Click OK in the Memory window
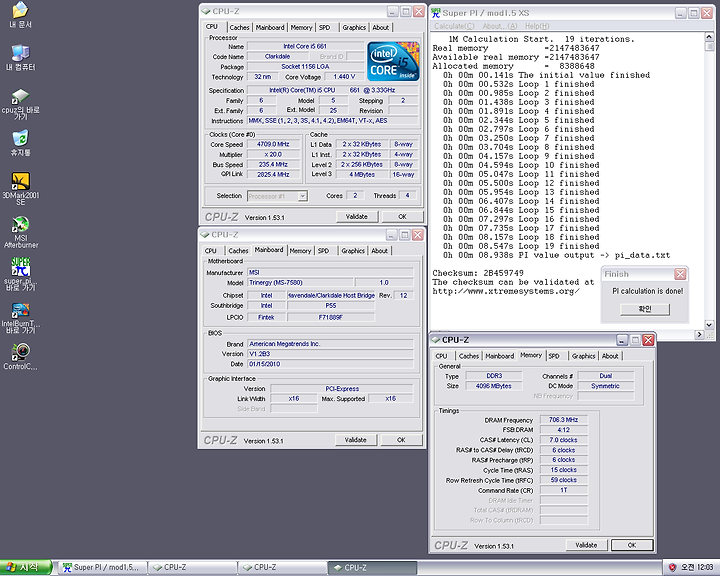The width and height of the screenshot is (720, 576). (632, 545)
